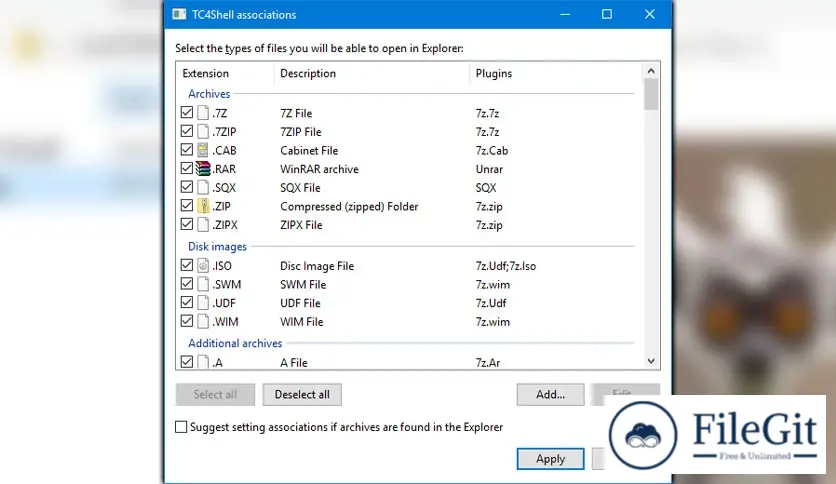Click the 'Unrar' plugin value
Image resolution: width=836 pixels, height=484 pixels.
click(489, 169)
